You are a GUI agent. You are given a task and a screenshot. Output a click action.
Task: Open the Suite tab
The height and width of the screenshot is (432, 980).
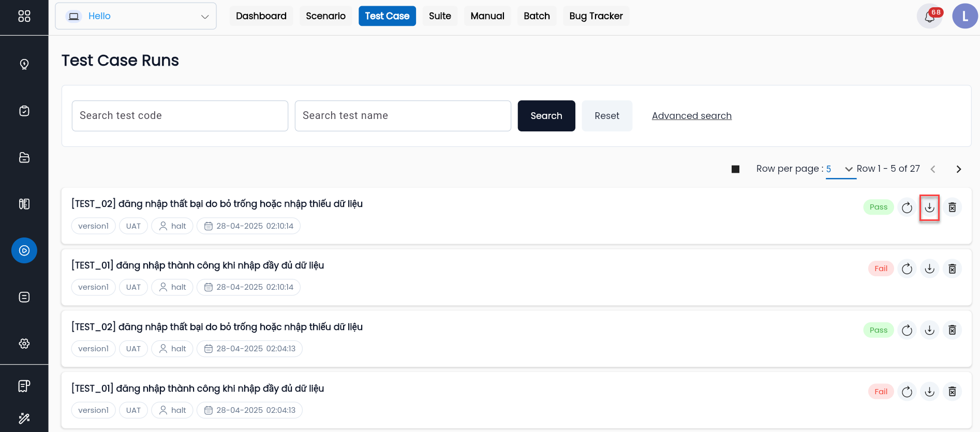[x=440, y=16]
